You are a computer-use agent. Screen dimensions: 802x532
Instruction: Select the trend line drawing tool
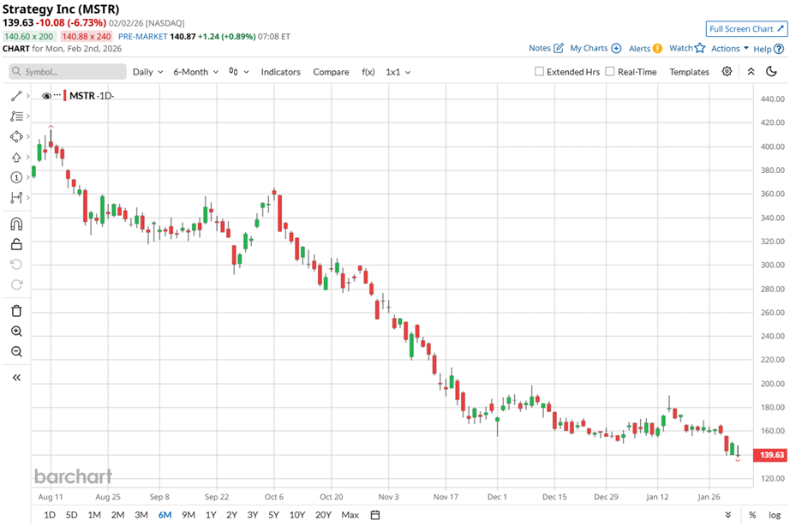click(15, 96)
